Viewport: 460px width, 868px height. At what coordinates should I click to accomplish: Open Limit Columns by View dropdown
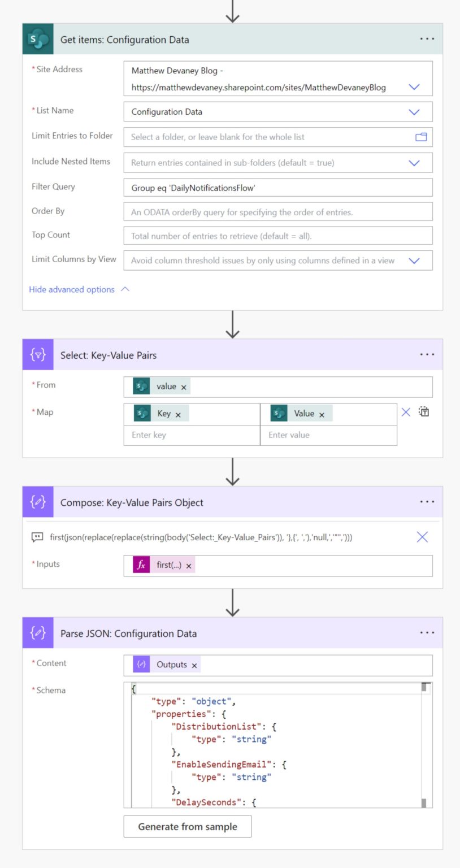(414, 261)
